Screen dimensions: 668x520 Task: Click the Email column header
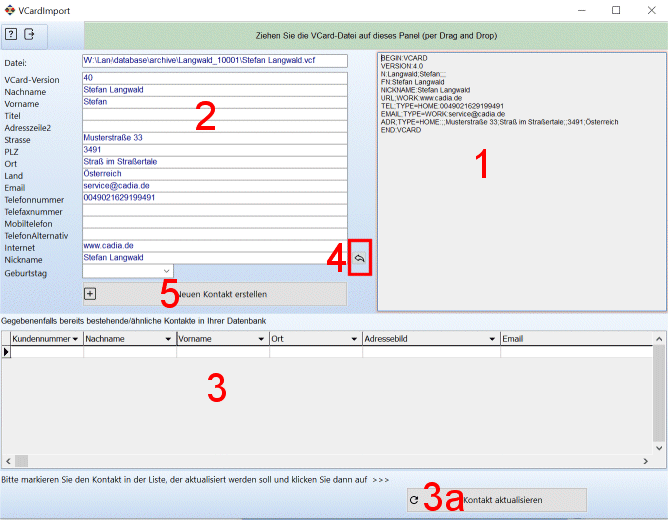(576, 339)
